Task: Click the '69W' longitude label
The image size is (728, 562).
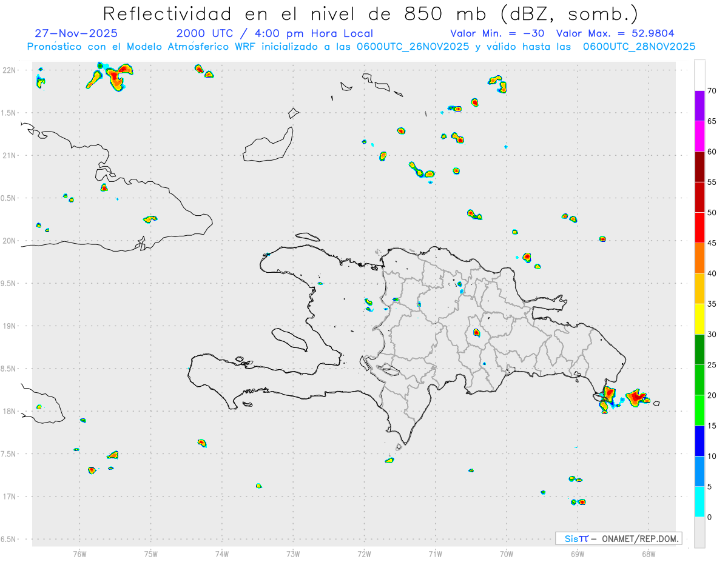Action: pos(578,554)
